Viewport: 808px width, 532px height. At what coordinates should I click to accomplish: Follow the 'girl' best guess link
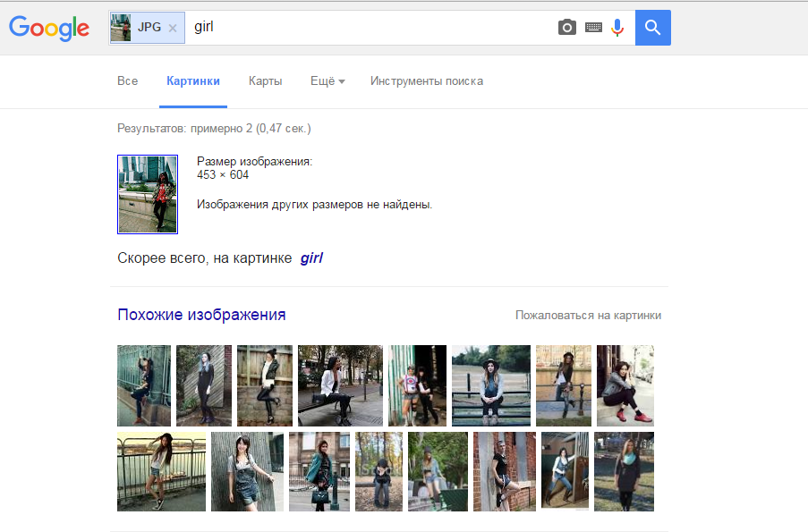[311, 258]
